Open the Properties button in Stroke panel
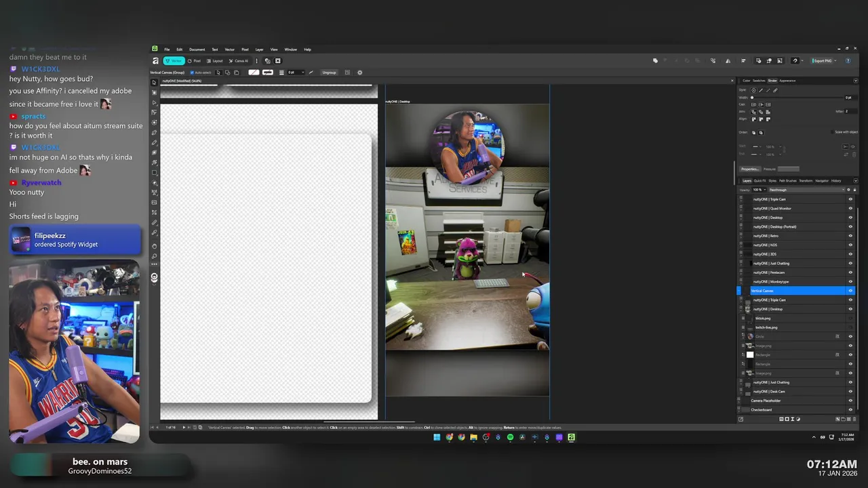This screenshot has width=868, height=488. pos(750,169)
